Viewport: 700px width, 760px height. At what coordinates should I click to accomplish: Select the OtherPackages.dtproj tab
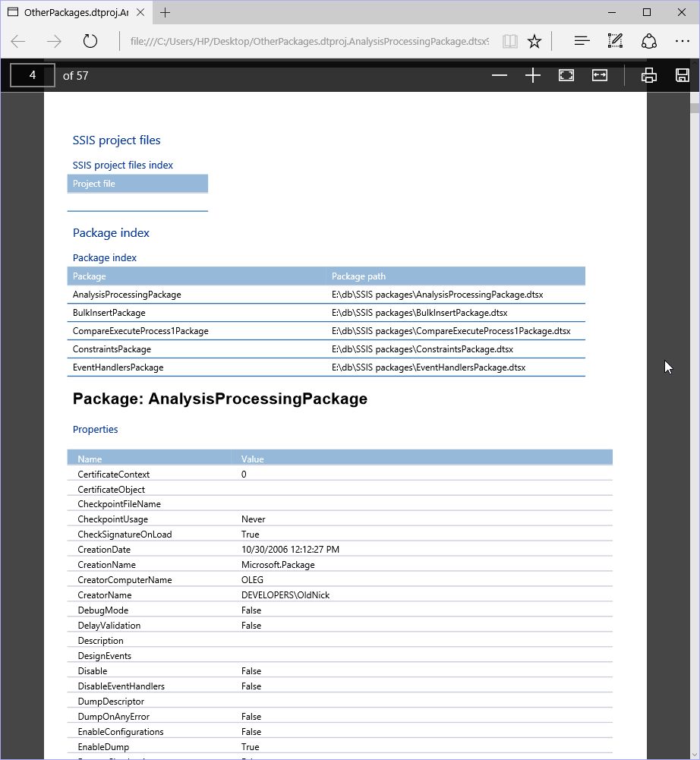click(x=76, y=13)
